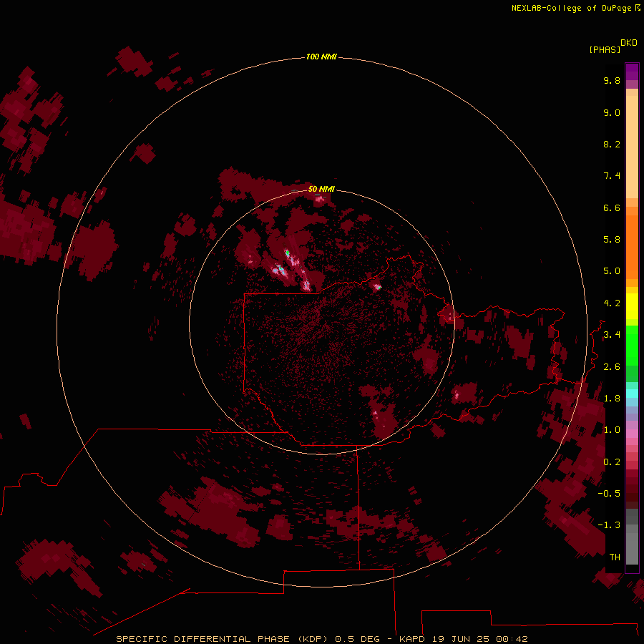Click the -1.3 scale label
Image resolution: width=644 pixels, height=644 pixels.
point(609,525)
